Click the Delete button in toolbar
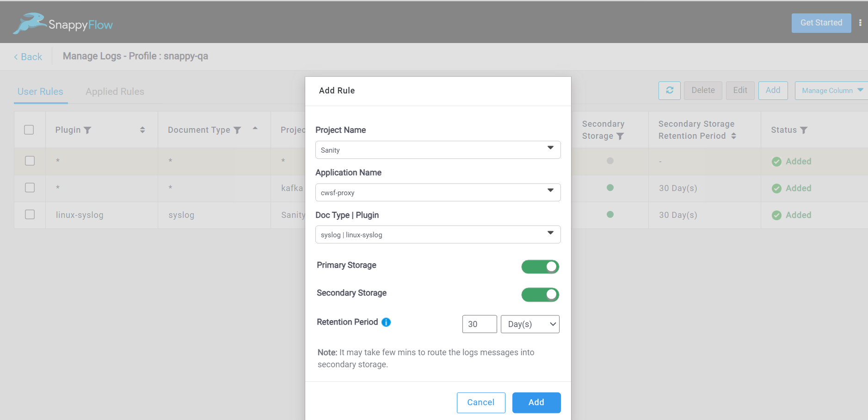The image size is (868, 420). 703,90
